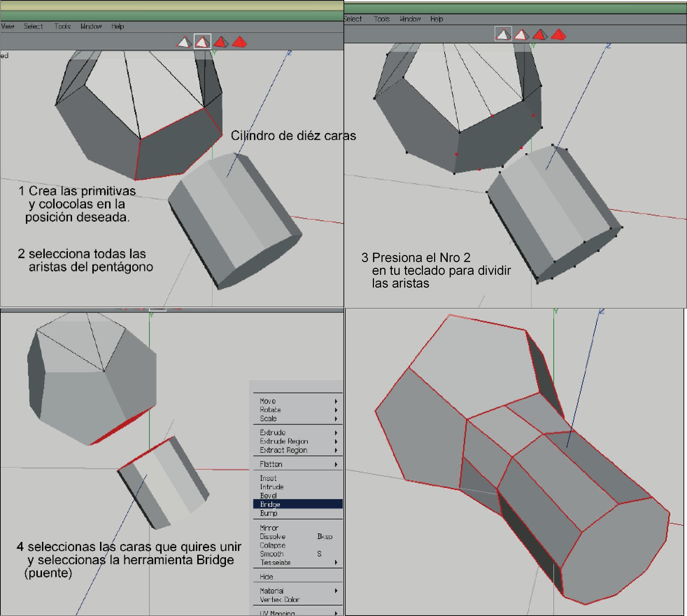Switch to face selection mode in left window
The width and height of the screenshot is (687, 616).
[x=221, y=42]
